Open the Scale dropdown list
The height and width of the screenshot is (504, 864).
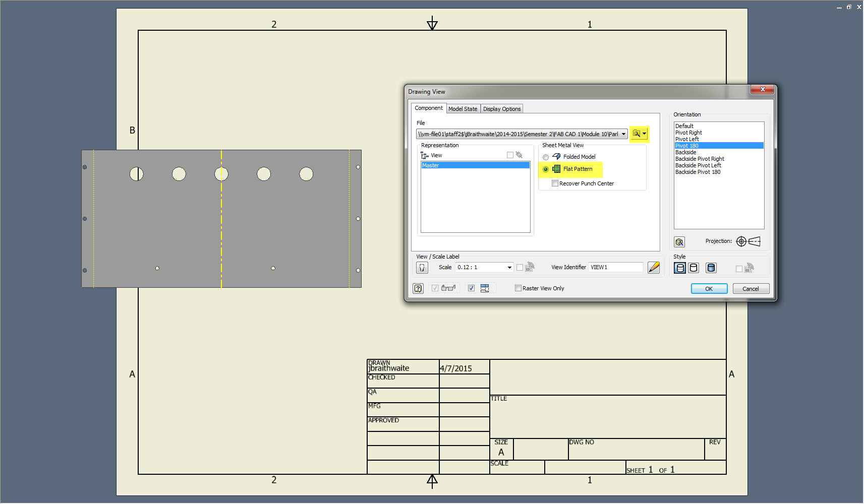(509, 268)
